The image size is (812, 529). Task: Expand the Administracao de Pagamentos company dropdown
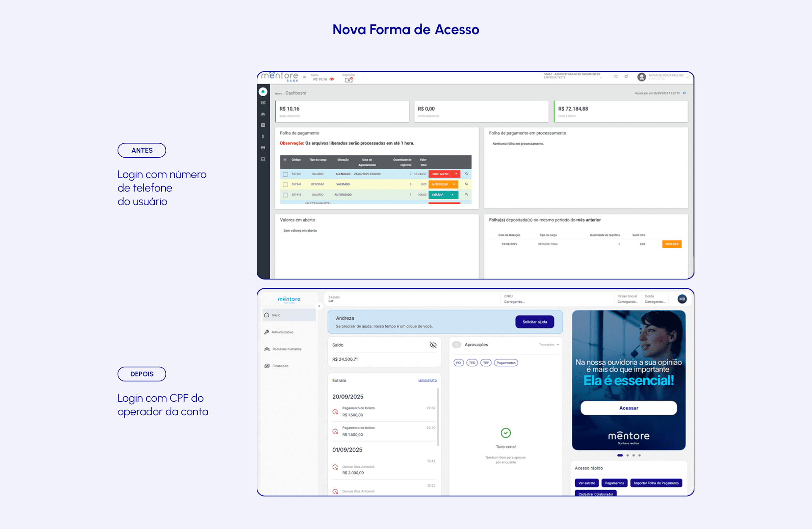601,77
